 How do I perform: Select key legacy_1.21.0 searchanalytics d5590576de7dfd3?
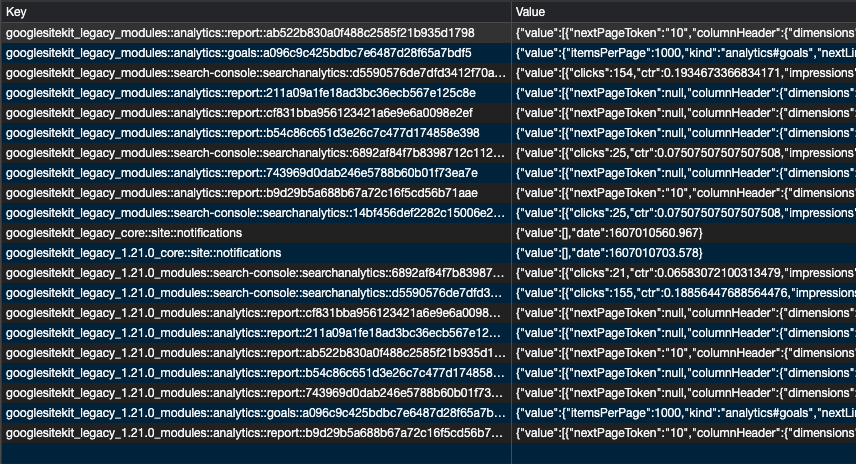point(255,293)
